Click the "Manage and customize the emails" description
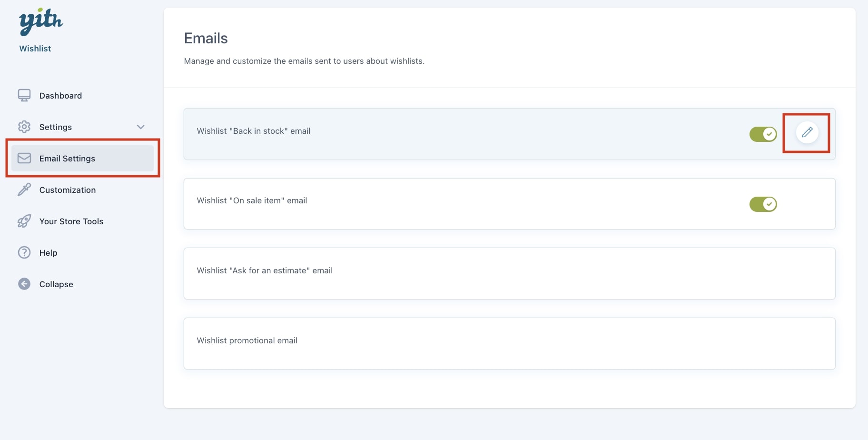The width and height of the screenshot is (868, 440). [304, 61]
